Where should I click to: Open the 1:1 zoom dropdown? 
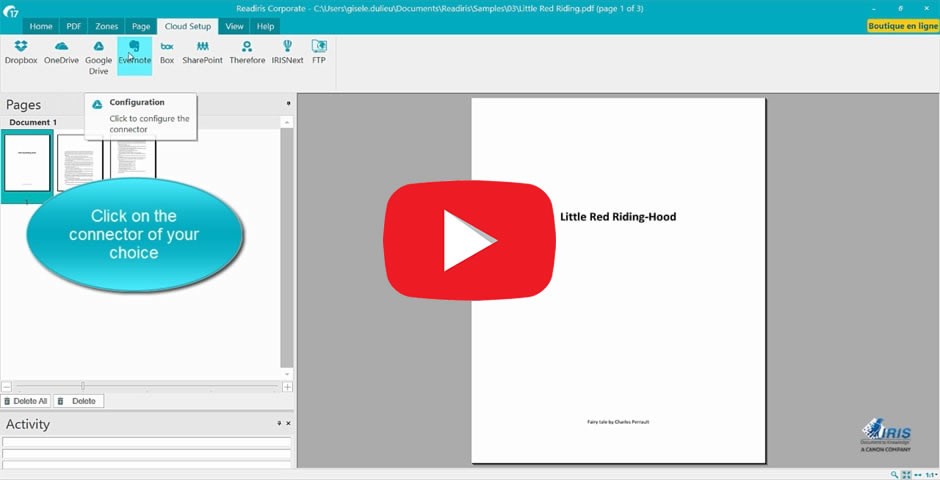(x=931, y=475)
